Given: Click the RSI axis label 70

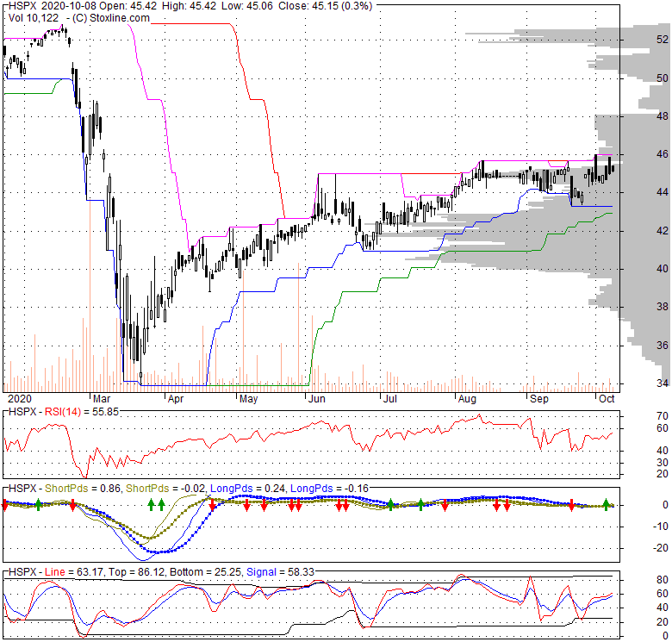Looking at the screenshot, I should [663, 415].
